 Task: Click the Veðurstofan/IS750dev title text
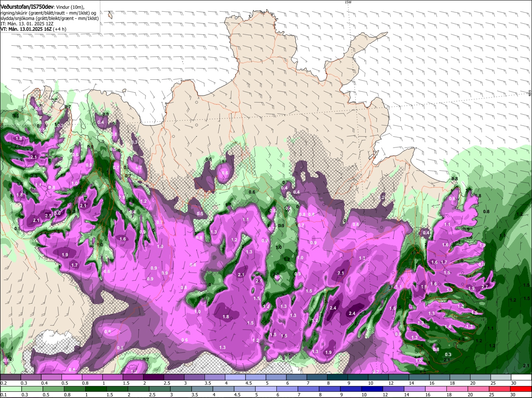click(27, 6)
